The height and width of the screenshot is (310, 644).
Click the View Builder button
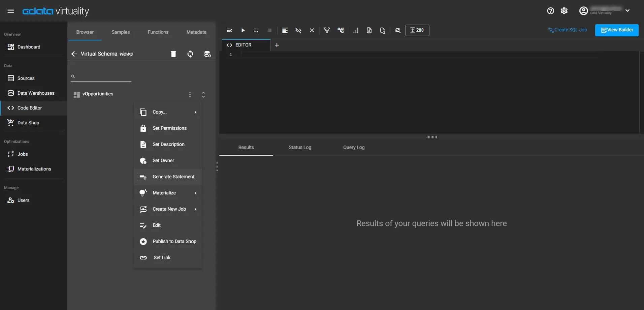(617, 30)
